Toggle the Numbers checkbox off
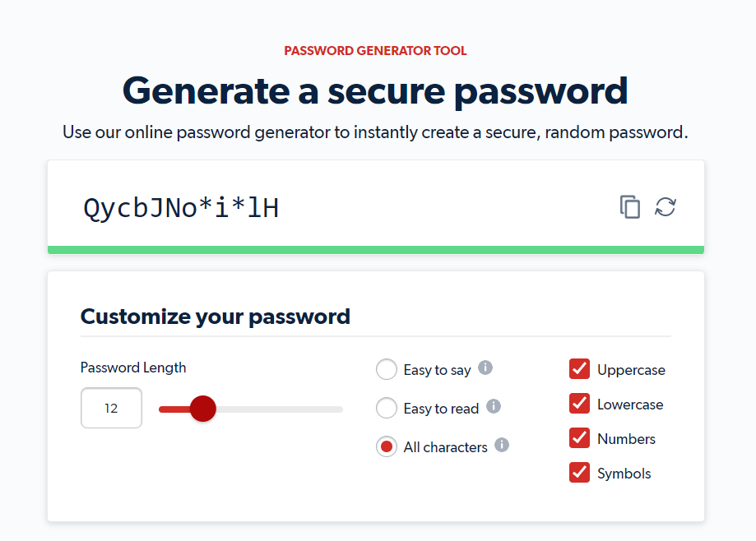The image size is (756, 541). pyautogui.click(x=579, y=438)
